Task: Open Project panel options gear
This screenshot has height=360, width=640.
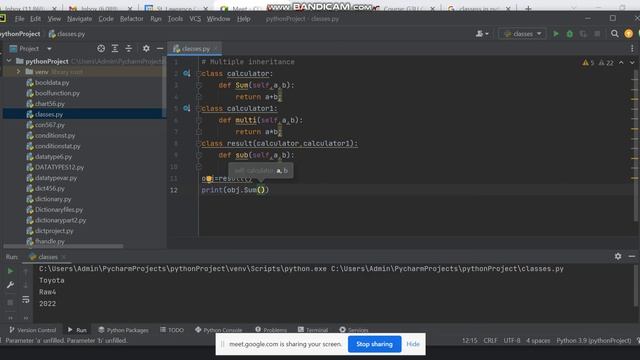Action: tap(146, 49)
